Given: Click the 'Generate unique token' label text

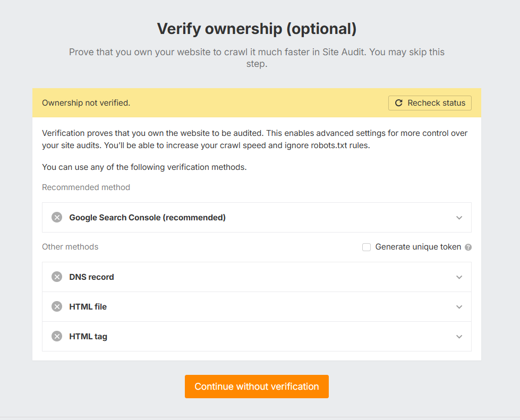Looking at the screenshot, I should pyautogui.click(x=418, y=247).
